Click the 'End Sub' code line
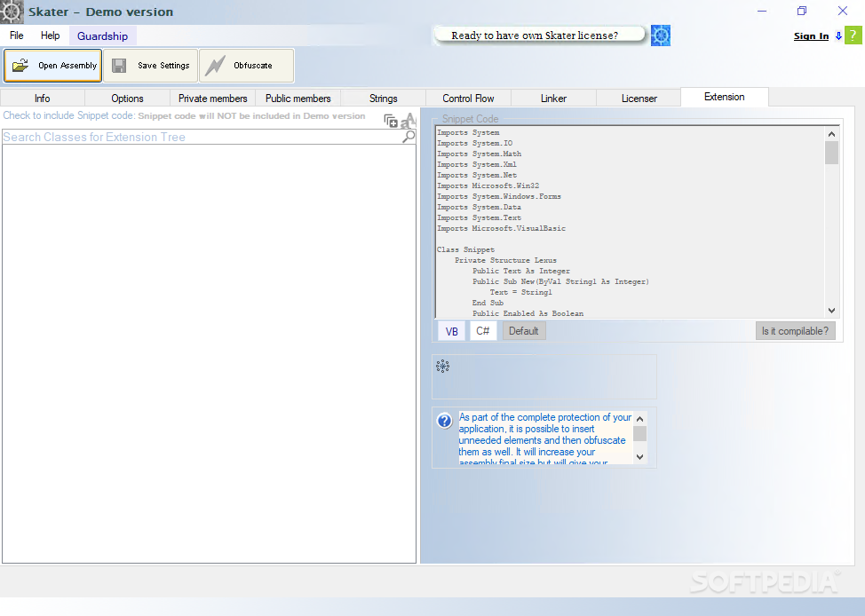Image resolution: width=865 pixels, height=616 pixels. (x=488, y=303)
